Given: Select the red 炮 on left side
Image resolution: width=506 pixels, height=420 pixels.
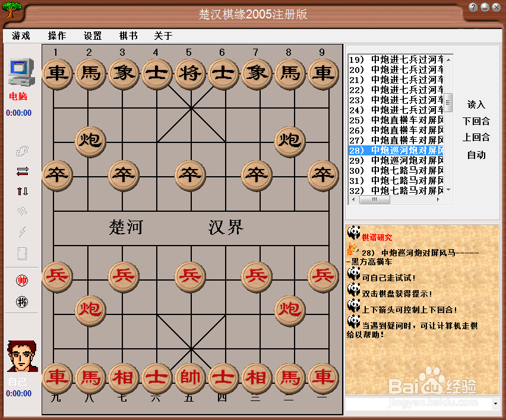Looking at the screenshot, I should tap(90, 310).
